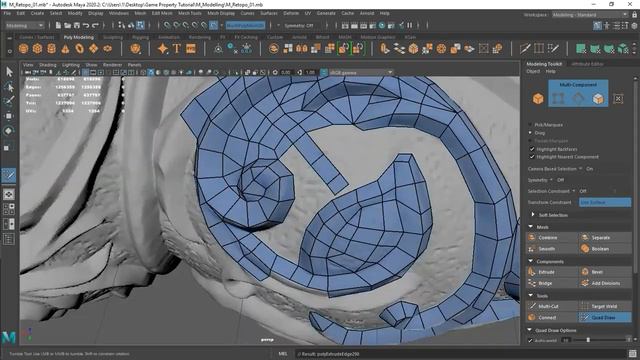Create a poly cube from the shelf
Image resolution: width=640 pixels, height=360 pixels.
pos(38,49)
